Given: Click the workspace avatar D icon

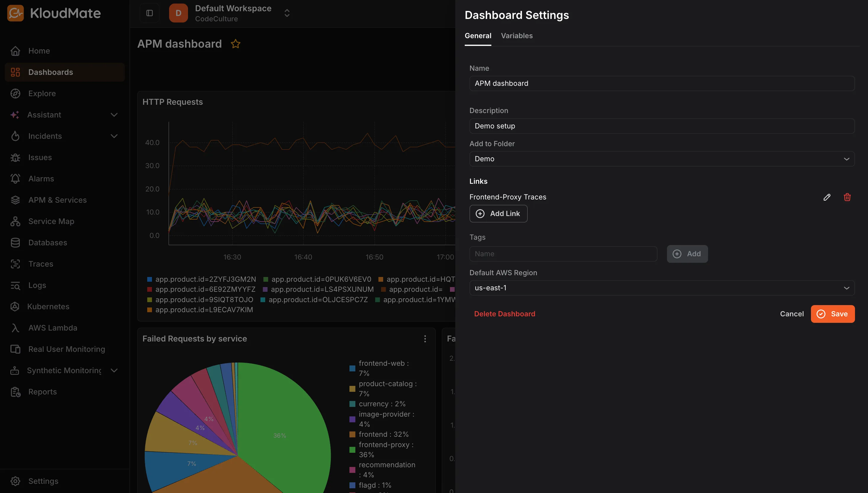Looking at the screenshot, I should [178, 13].
